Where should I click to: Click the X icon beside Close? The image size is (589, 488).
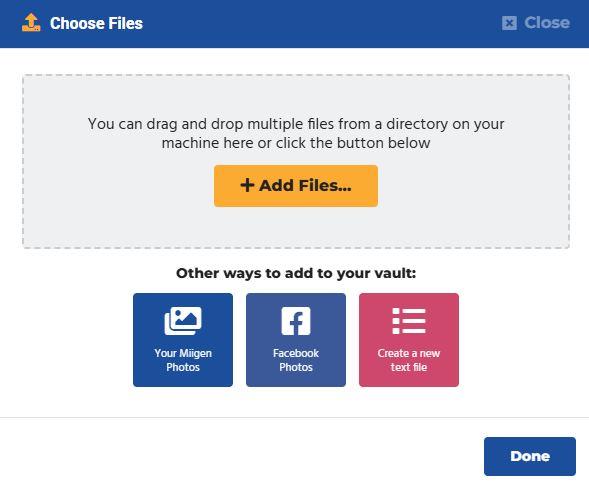click(509, 23)
